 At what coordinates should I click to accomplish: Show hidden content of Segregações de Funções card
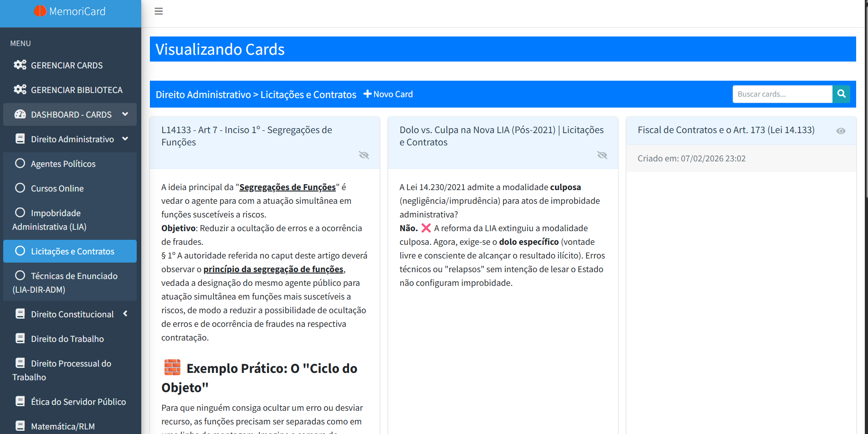364,155
